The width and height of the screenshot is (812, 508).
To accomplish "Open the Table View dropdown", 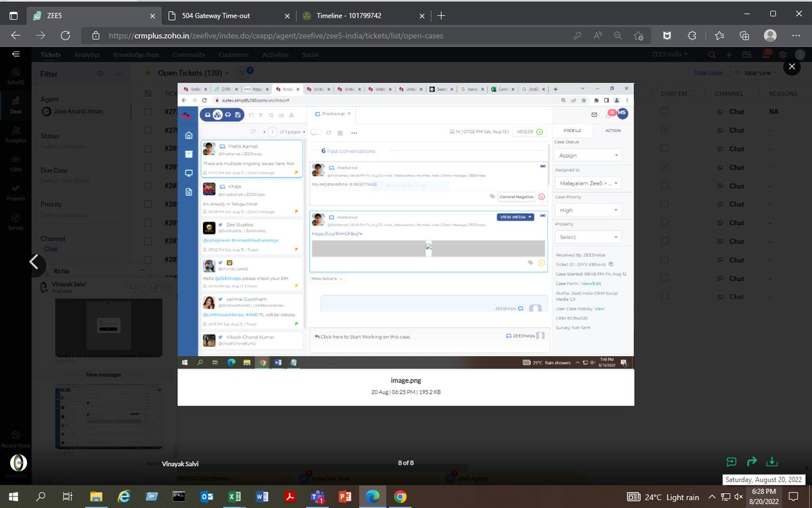I will coord(757,73).
